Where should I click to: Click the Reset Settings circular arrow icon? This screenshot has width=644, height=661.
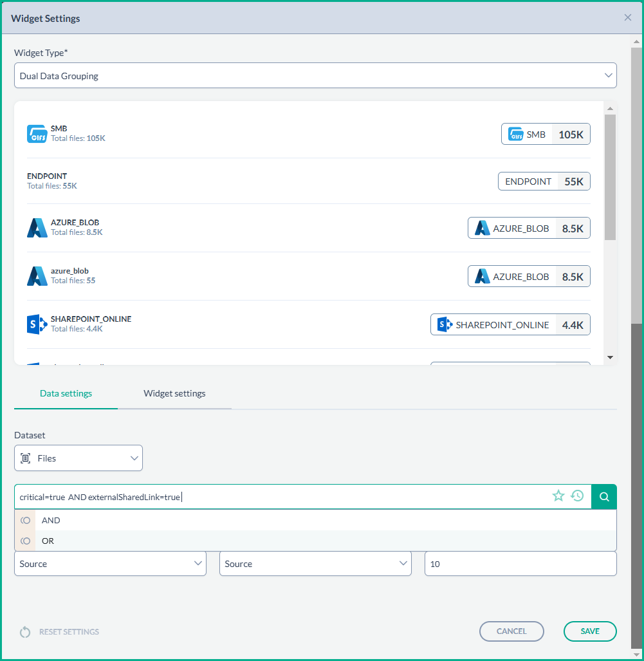(25, 632)
